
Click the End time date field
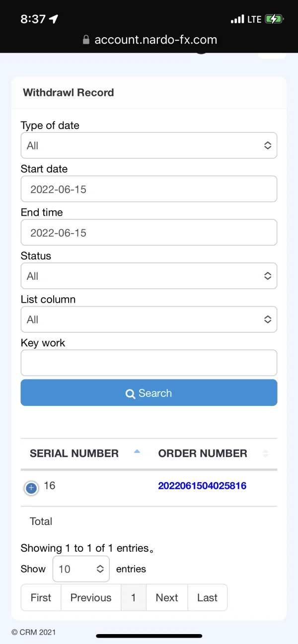click(149, 233)
